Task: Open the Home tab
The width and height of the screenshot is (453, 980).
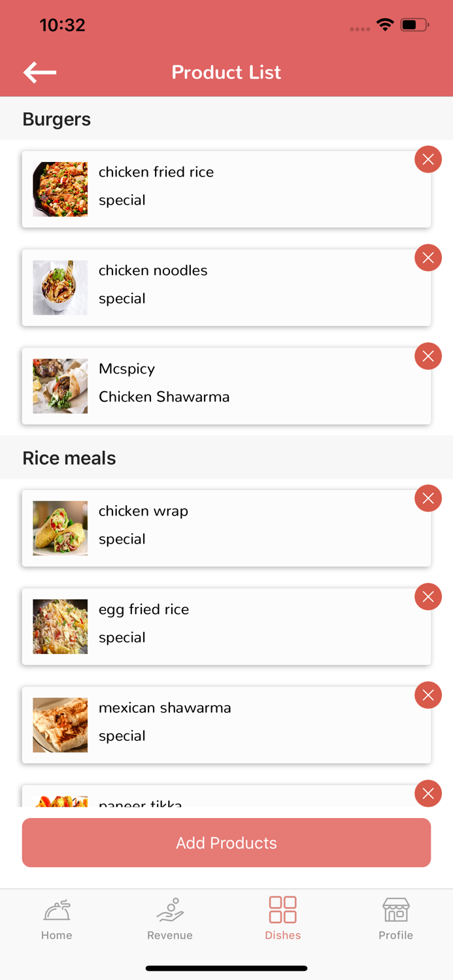Action: tap(57, 918)
